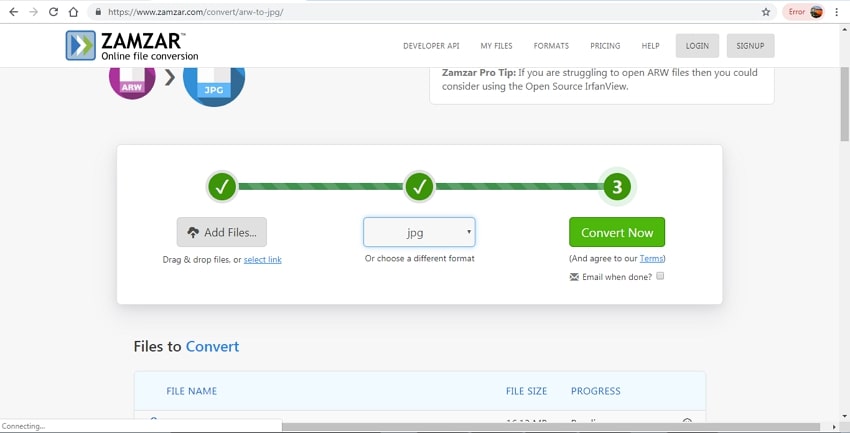The image size is (850, 433).
Task: Click the address bar URL field
Action: (x=400, y=12)
